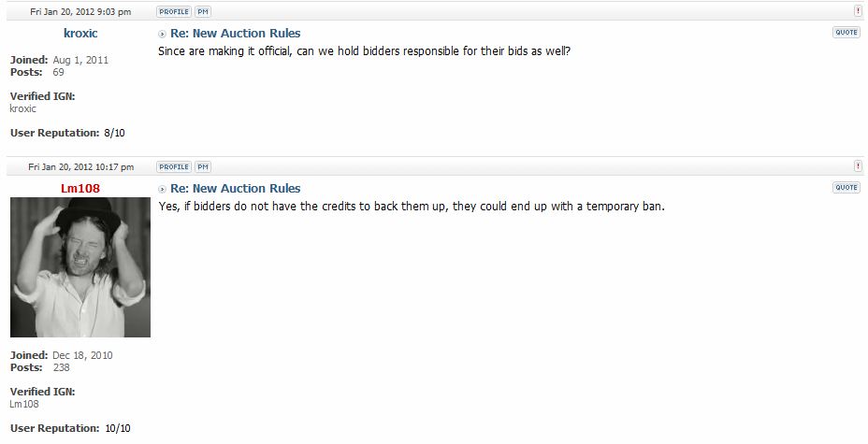The image size is (868, 444).
Task: Open "Re: New Auction Rules" title in kroxic's post
Action: pos(235,34)
